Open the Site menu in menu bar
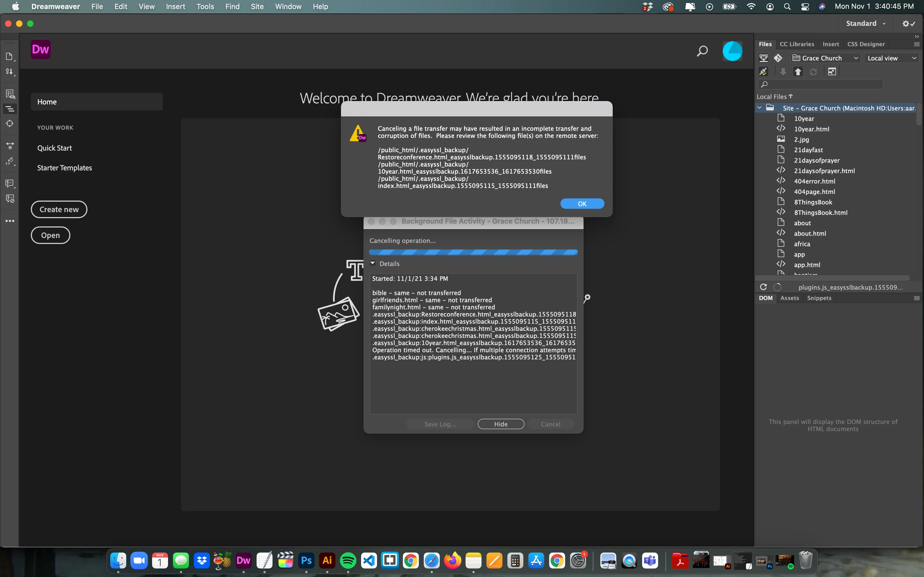Image resolution: width=924 pixels, height=577 pixels. pos(257,7)
